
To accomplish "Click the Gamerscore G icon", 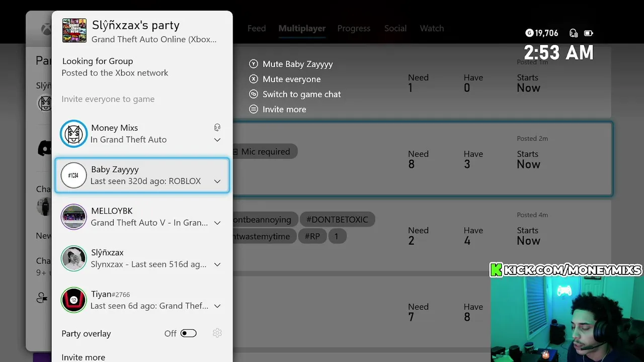I will pos(529,33).
